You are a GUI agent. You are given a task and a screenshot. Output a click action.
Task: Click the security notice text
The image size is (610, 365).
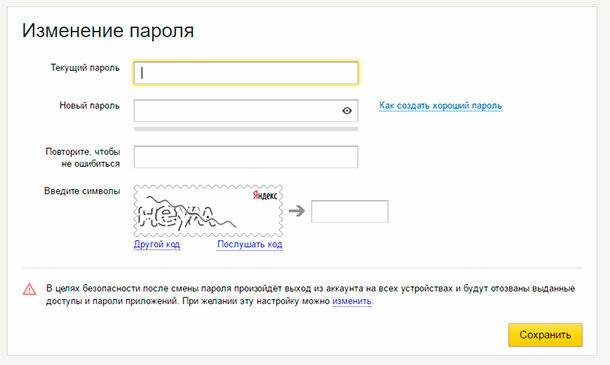coord(310,295)
